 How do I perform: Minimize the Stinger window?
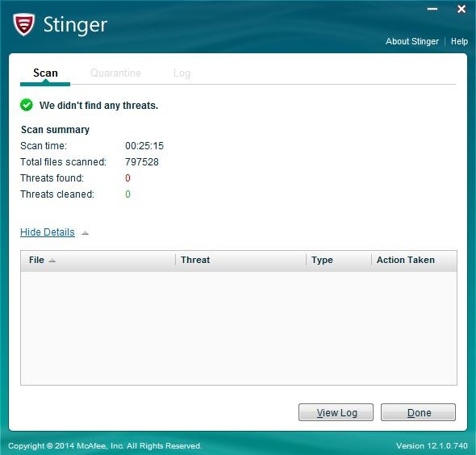click(x=432, y=9)
